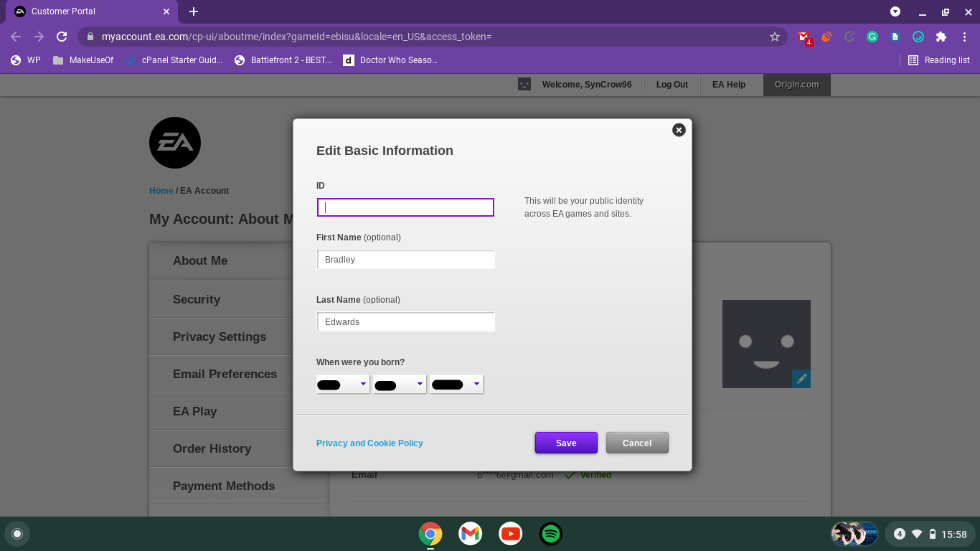Open the Privacy and Cookie Policy link
This screenshot has width=980, height=551.
369,443
